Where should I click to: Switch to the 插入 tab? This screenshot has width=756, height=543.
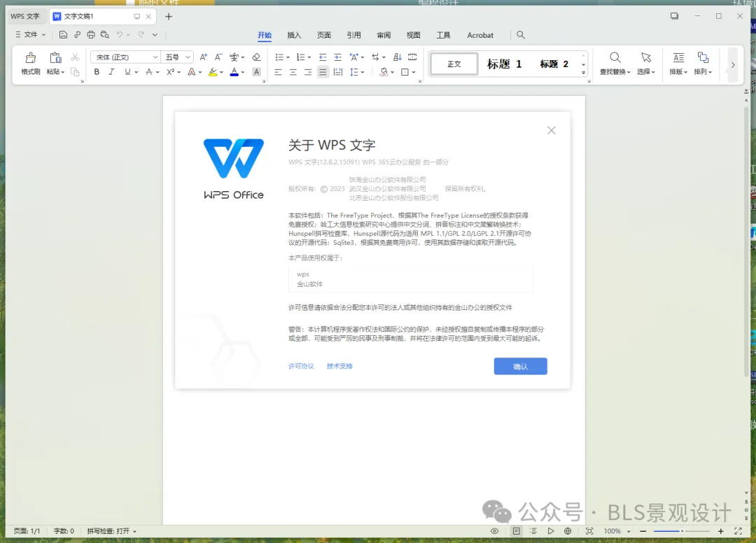(x=294, y=35)
